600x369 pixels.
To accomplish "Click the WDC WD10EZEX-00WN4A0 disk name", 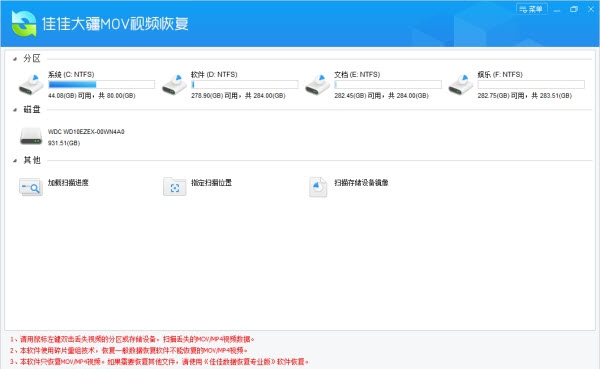I will 86,132.
